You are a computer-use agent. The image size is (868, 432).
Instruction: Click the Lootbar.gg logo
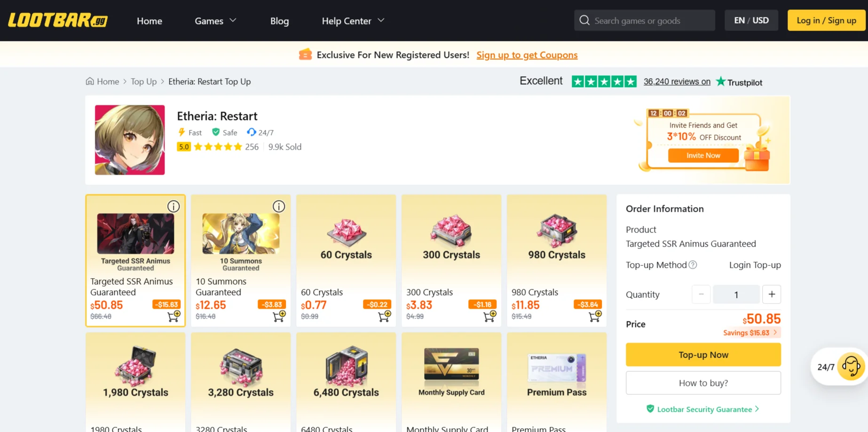(x=58, y=20)
